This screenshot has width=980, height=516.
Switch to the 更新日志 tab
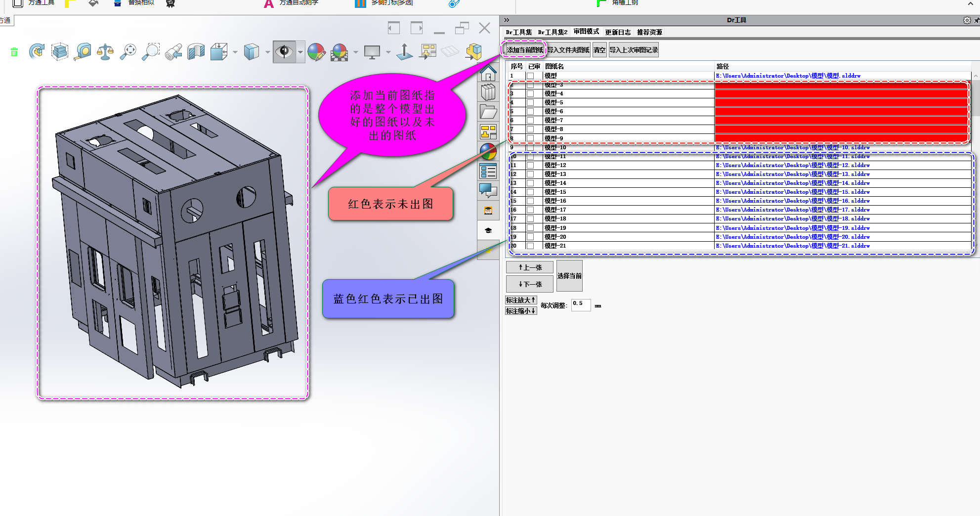[618, 32]
